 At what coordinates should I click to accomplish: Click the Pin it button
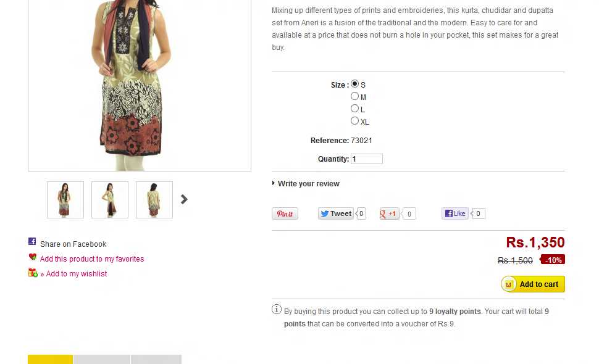pyautogui.click(x=285, y=213)
